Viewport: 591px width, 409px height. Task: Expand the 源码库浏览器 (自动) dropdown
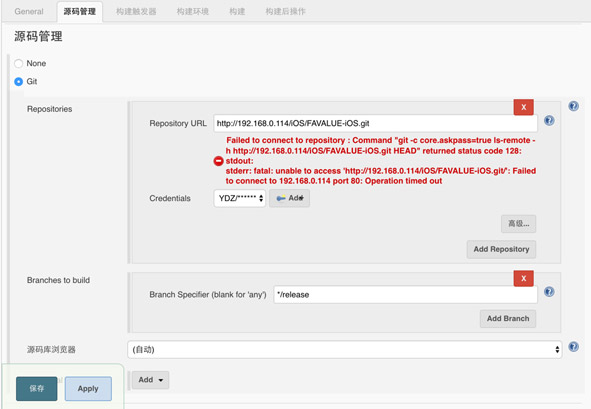tap(344, 349)
